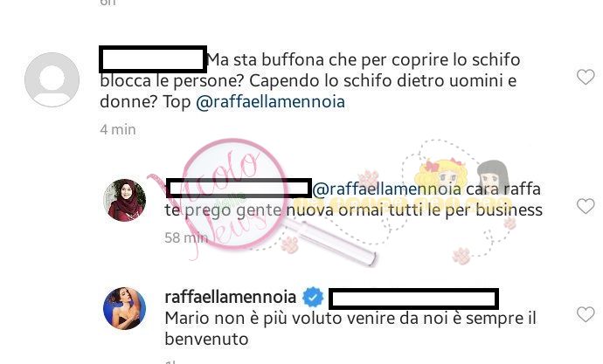Follow @raffaellamennoia mention after 'Top'
This screenshot has width=603, height=364.
(270, 102)
